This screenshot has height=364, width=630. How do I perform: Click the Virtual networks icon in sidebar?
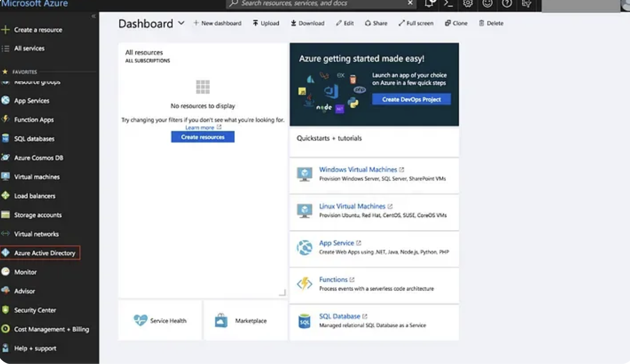[6, 233]
